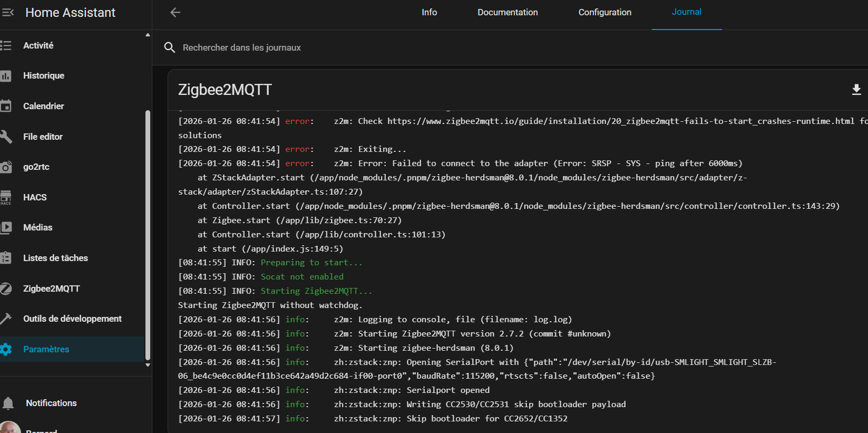
Task: Open Paramètres gear icon
Action: 6,349
